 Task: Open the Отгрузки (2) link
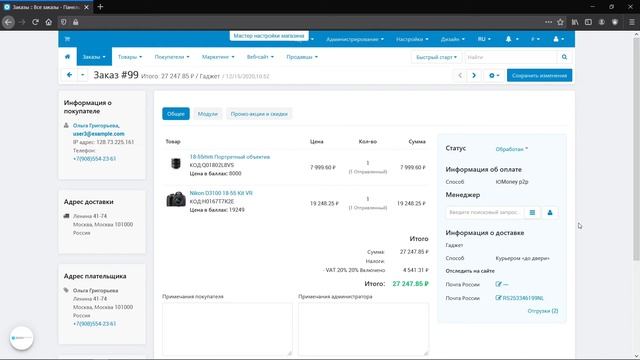[543, 311]
